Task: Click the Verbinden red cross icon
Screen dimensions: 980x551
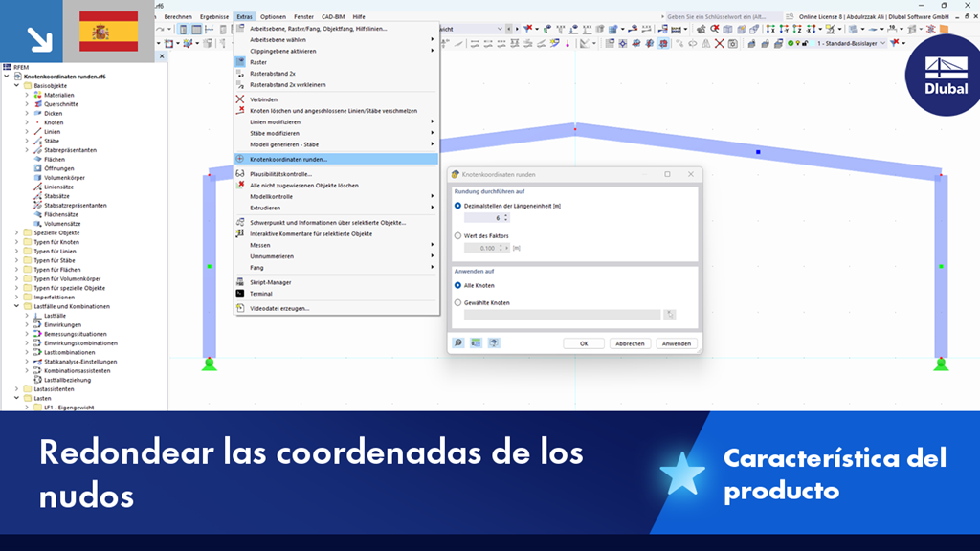Action: [x=240, y=99]
